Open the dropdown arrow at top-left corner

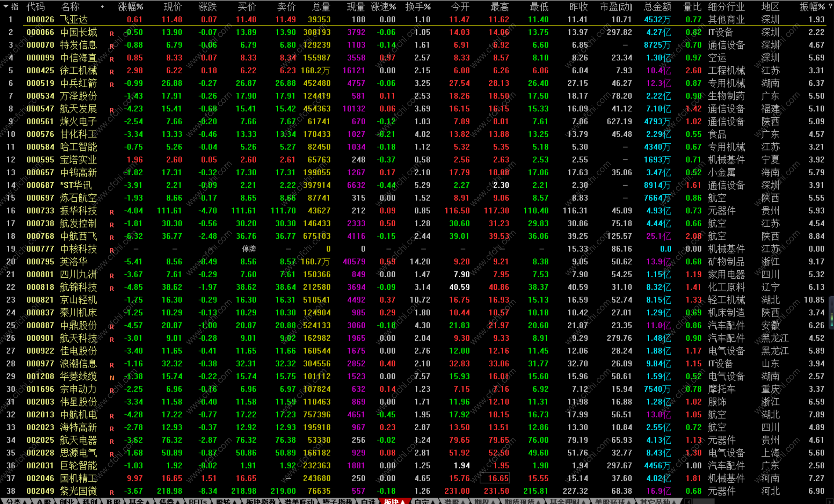click(6, 7)
